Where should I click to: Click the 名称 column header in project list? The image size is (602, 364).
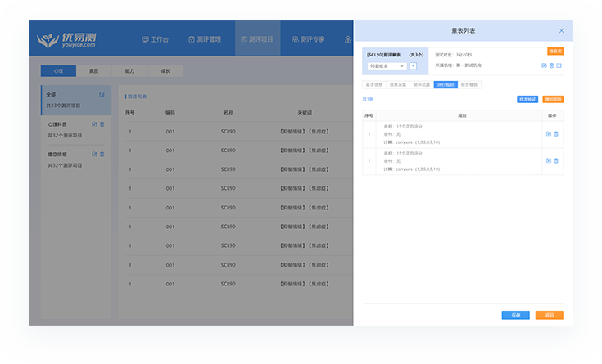pyautogui.click(x=229, y=112)
